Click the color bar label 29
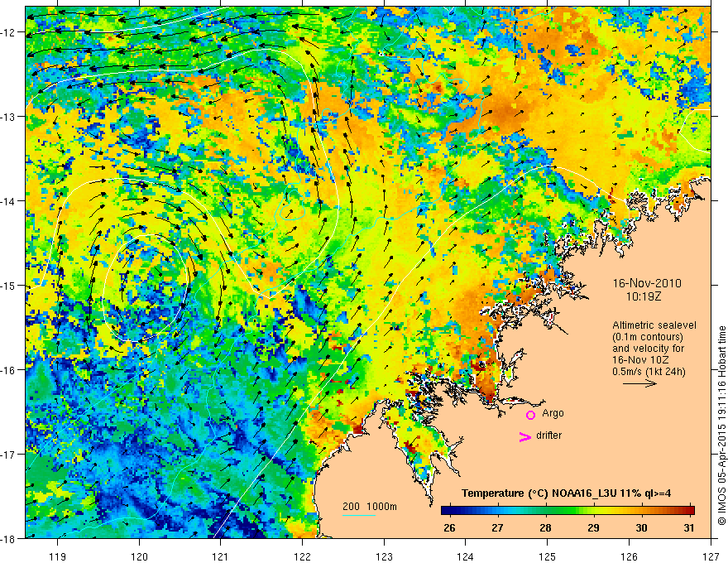Image resolution: width=728 pixels, height=563 pixels. point(593,527)
